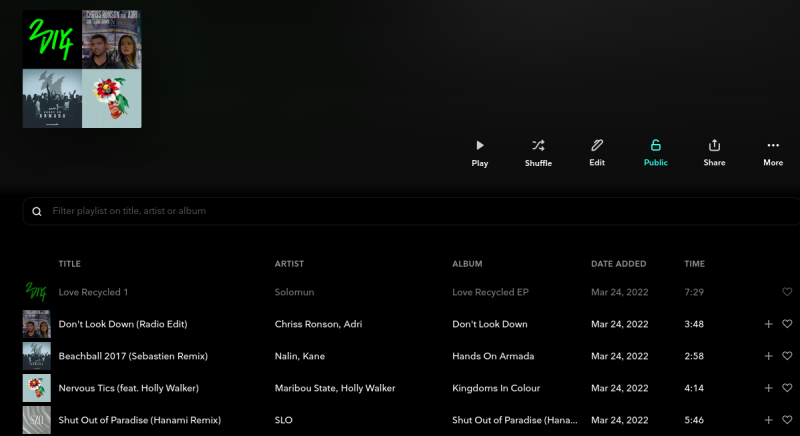800x436 pixels.
Task: Favorite Shut Out of Paradise track
Action: (x=787, y=420)
